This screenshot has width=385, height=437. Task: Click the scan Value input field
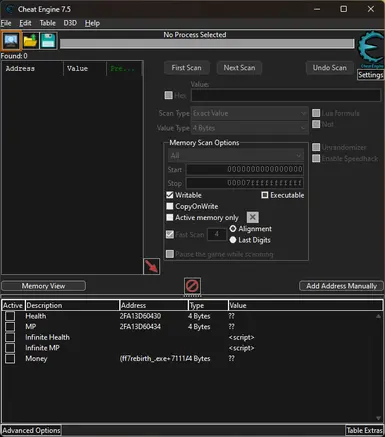[x=286, y=95]
